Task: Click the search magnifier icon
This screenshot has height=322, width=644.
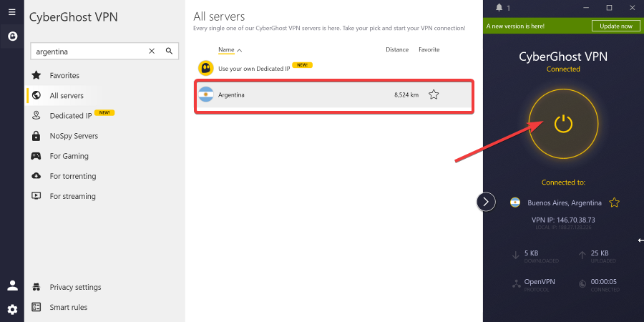Action: pyautogui.click(x=170, y=52)
